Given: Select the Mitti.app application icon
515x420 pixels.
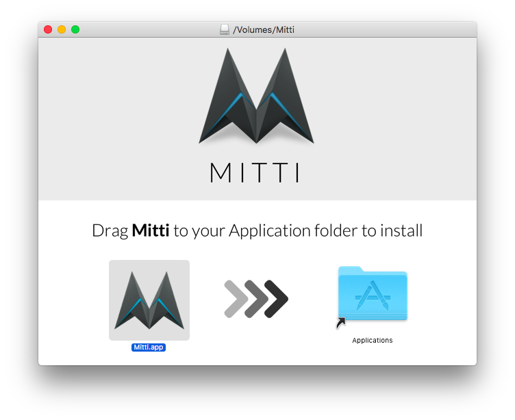Looking at the screenshot, I should (149, 300).
